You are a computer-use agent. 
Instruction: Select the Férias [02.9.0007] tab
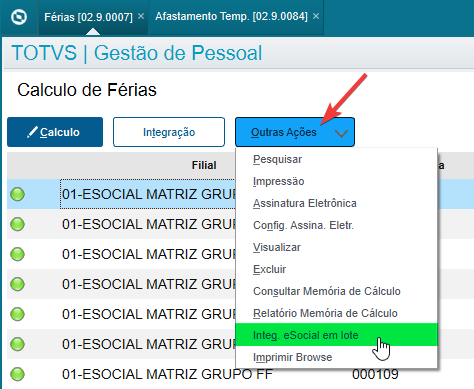[x=88, y=17]
